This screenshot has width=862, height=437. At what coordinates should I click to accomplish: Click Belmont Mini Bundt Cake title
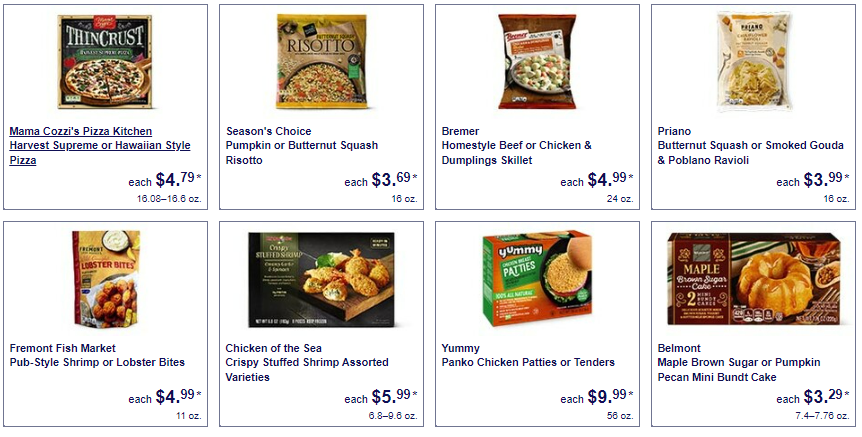tap(739, 363)
